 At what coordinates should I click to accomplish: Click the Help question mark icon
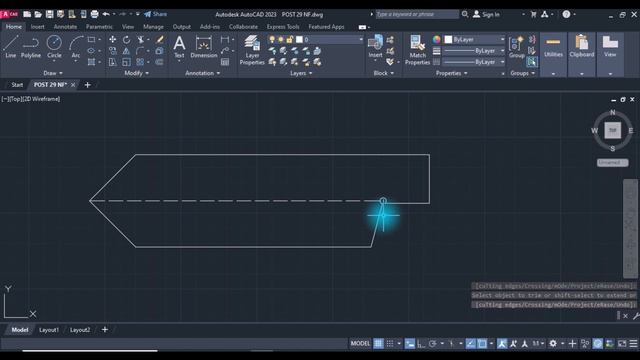[x=566, y=14]
